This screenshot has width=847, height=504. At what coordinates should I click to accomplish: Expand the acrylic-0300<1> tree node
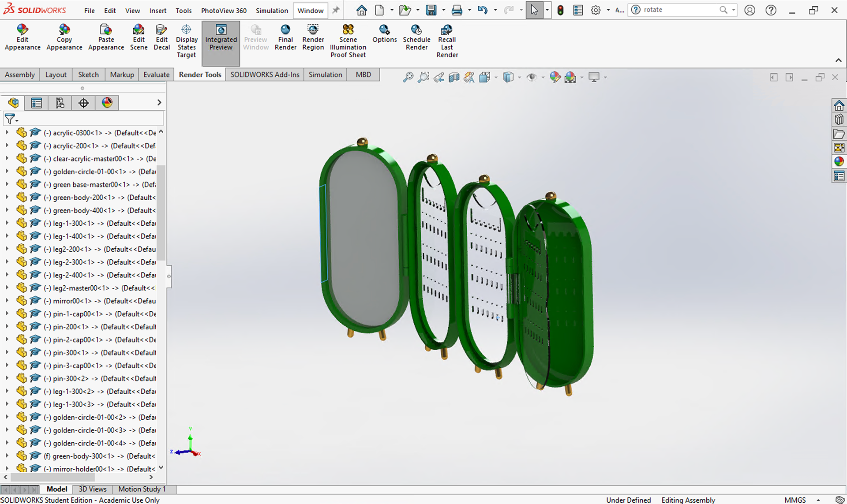[x=7, y=132]
